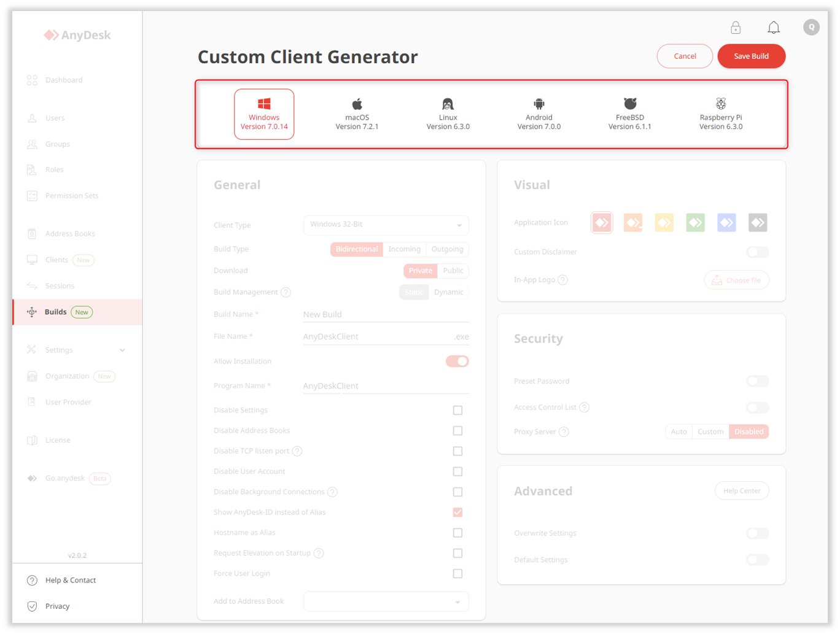Image resolution: width=840 pixels, height=634 pixels.
Task: Enable the Custom Disclaimer toggle
Action: [x=758, y=252]
